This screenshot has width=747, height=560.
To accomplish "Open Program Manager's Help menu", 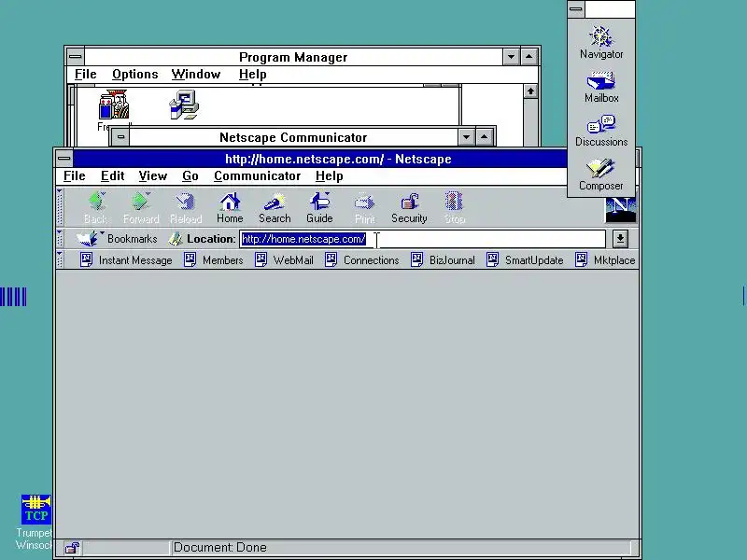I will click(x=252, y=75).
